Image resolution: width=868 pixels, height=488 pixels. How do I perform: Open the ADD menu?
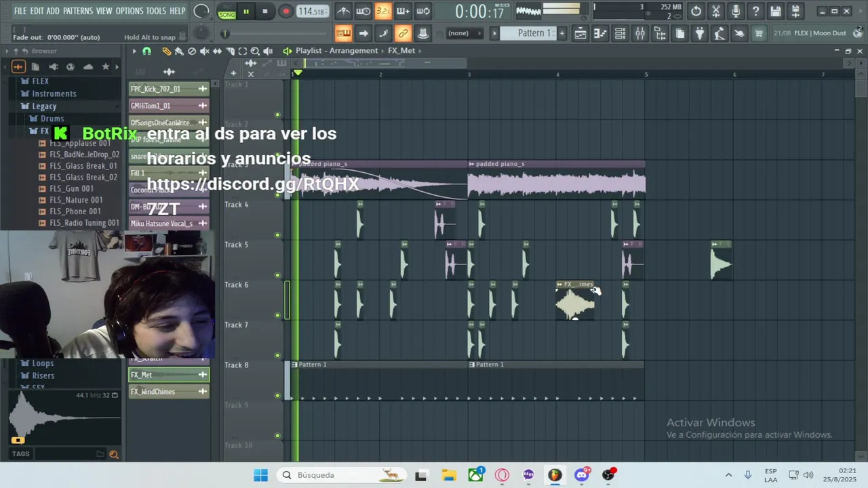click(53, 11)
